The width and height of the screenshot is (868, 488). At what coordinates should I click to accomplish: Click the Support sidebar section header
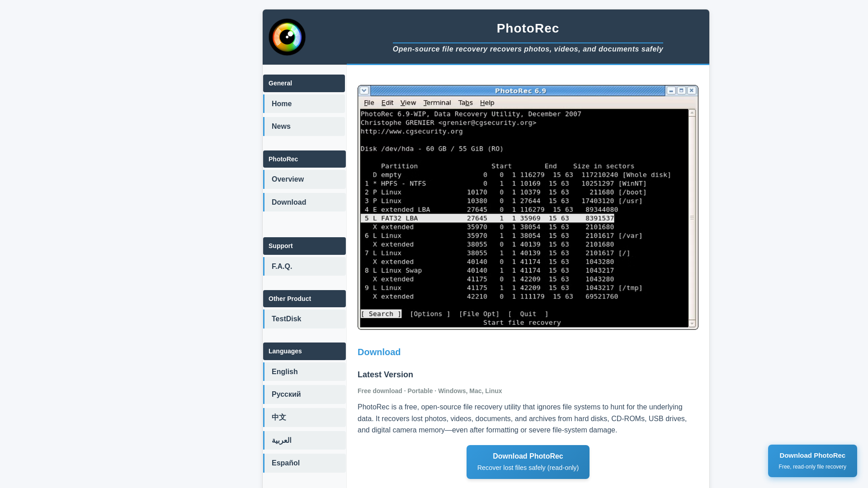pos(304,246)
